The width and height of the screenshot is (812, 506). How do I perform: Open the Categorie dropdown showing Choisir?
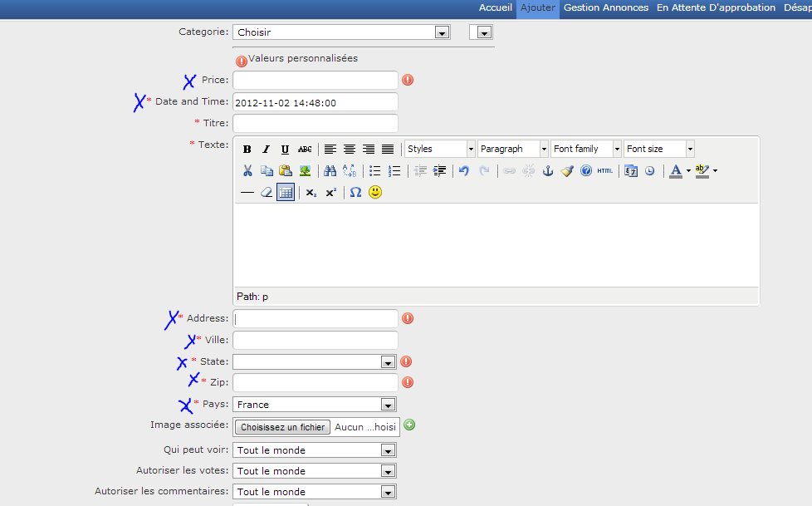(342, 32)
